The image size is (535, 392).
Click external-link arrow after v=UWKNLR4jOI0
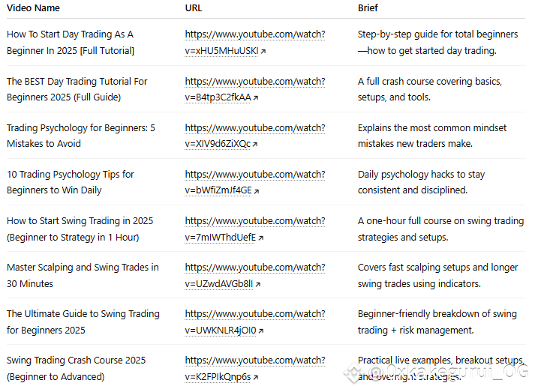261,331
